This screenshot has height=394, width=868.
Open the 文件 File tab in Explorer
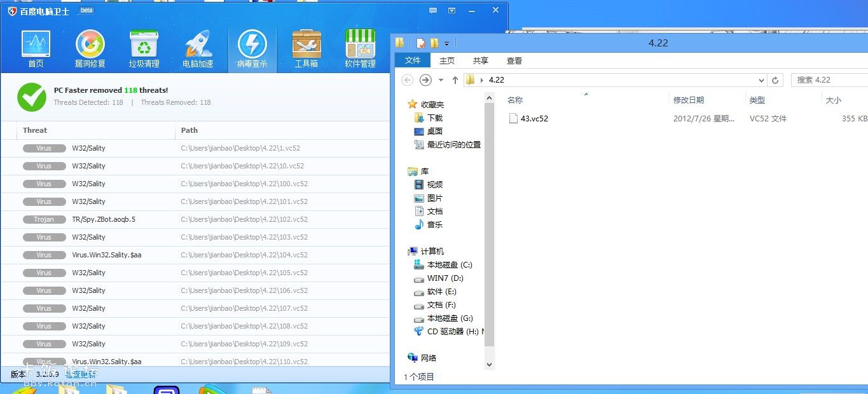(x=413, y=60)
